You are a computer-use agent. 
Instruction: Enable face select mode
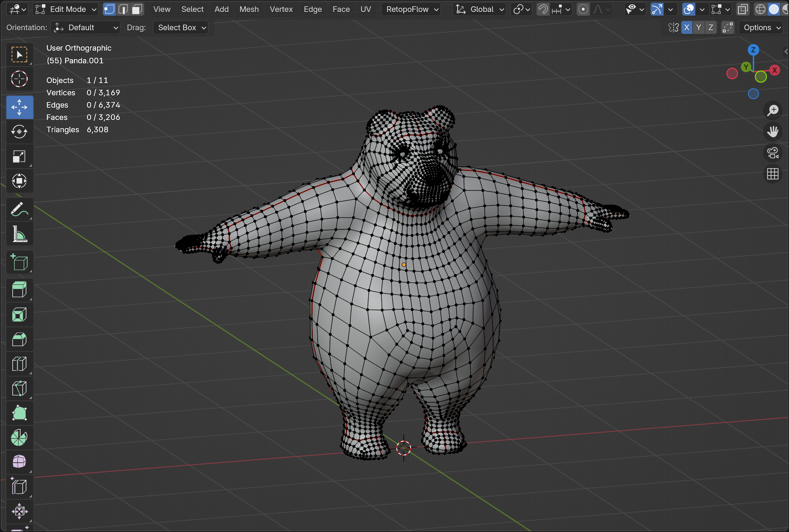[136, 9]
